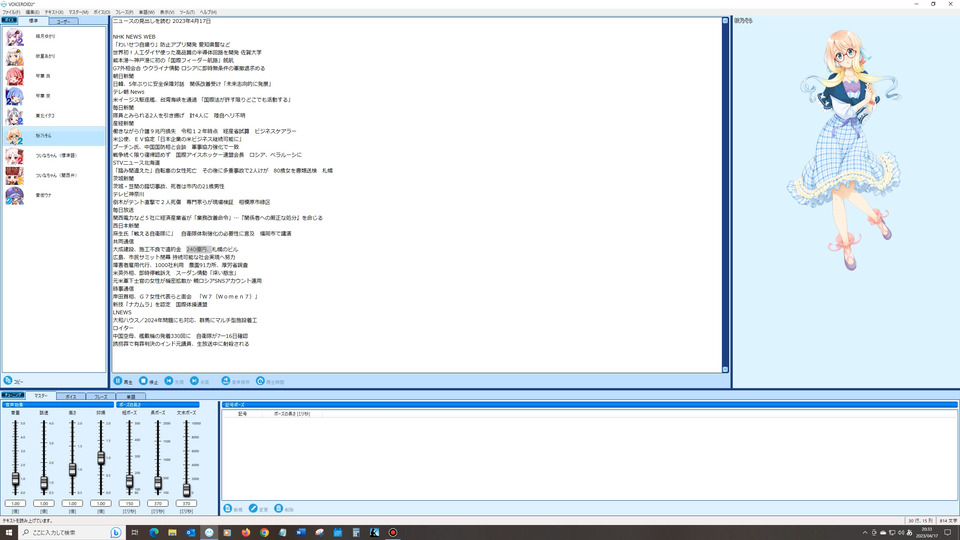Open the 単語 tuning tab
960x540 pixels.
(x=130, y=397)
